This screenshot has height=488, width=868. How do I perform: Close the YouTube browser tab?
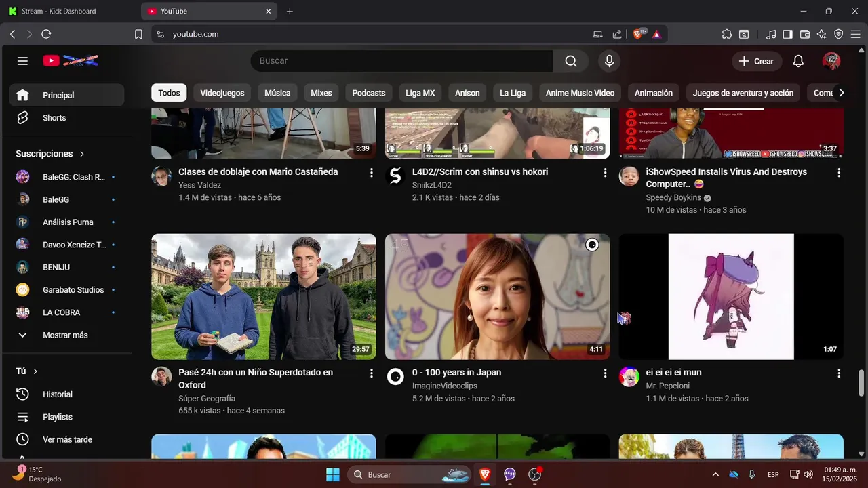click(x=269, y=11)
